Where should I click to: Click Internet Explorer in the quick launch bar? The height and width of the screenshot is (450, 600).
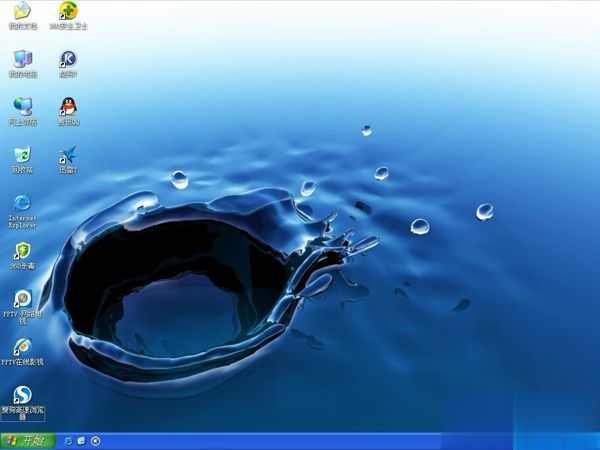(x=68, y=441)
